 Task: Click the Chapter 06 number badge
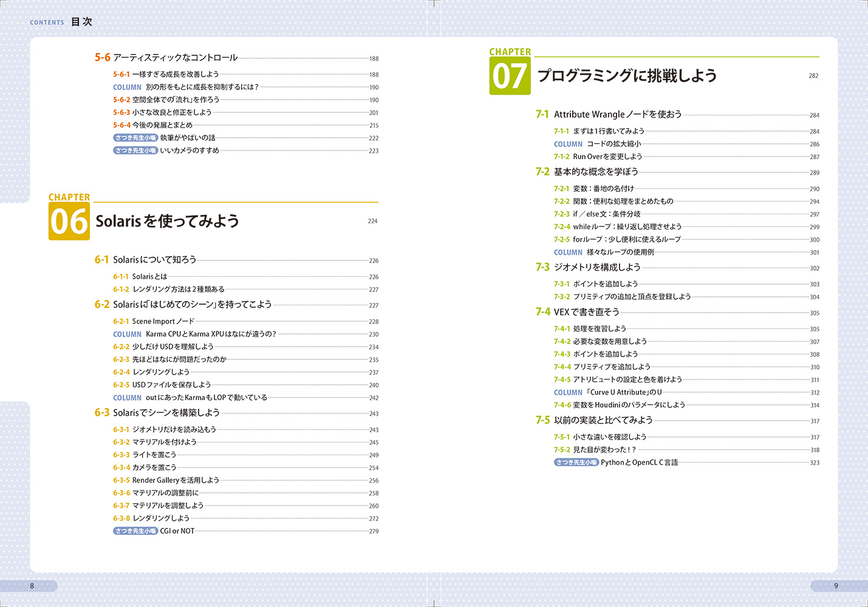(69, 221)
